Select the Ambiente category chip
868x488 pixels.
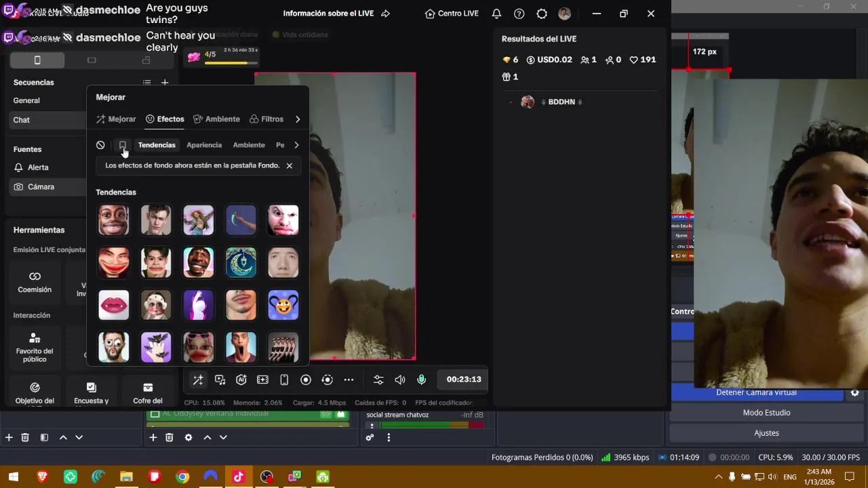tap(249, 145)
